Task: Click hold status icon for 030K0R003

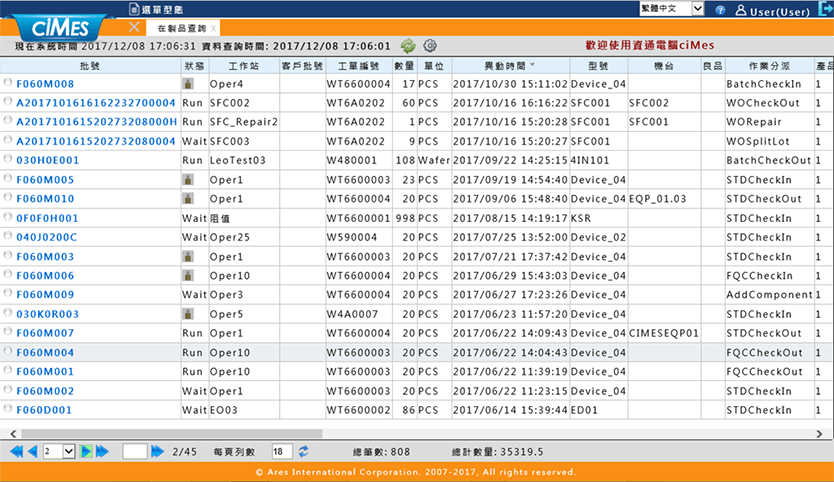Action: click(x=188, y=314)
